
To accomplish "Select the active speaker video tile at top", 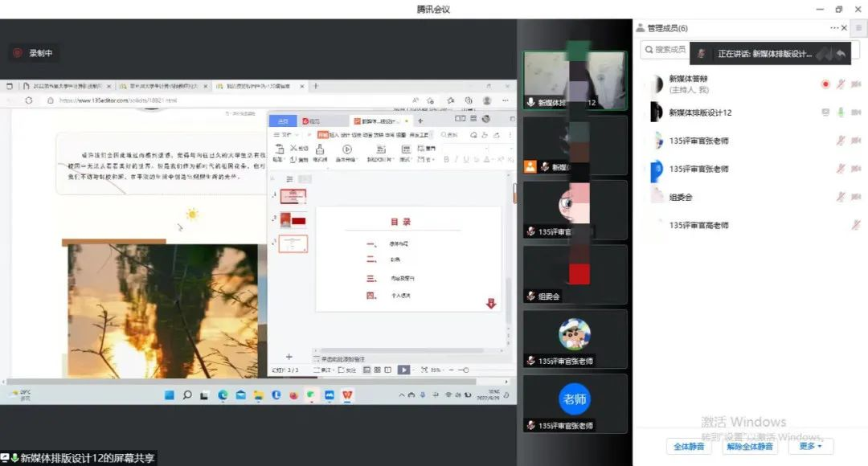I will pyautogui.click(x=575, y=80).
